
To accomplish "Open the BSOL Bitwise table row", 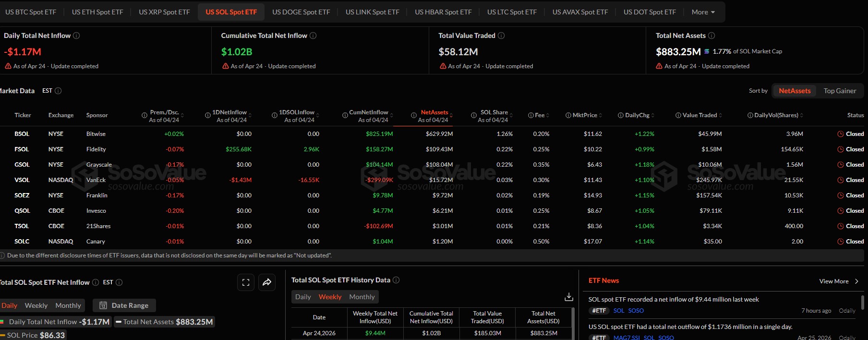I will [x=96, y=134].
